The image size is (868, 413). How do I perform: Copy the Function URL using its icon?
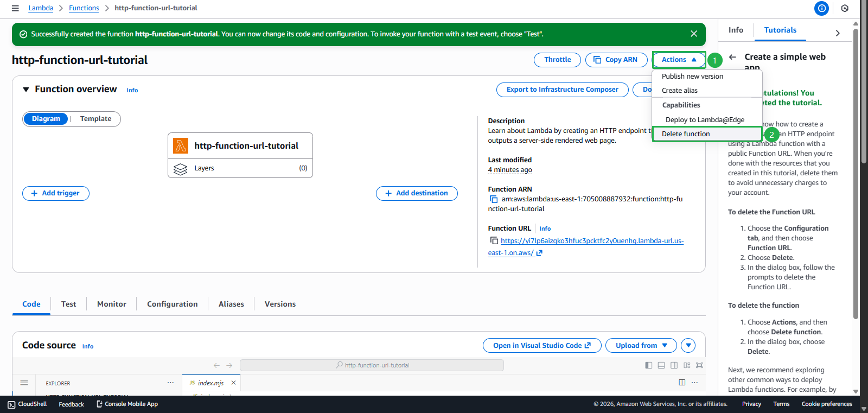(x=494, y=240)
